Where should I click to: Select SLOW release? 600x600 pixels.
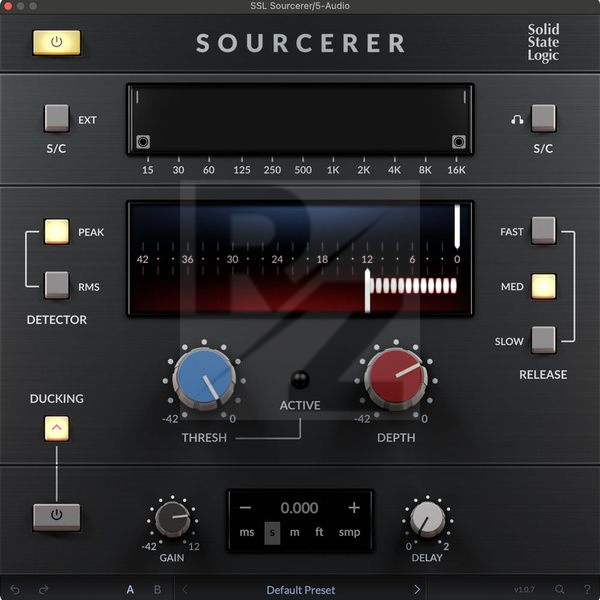click(x=543, y=340)
